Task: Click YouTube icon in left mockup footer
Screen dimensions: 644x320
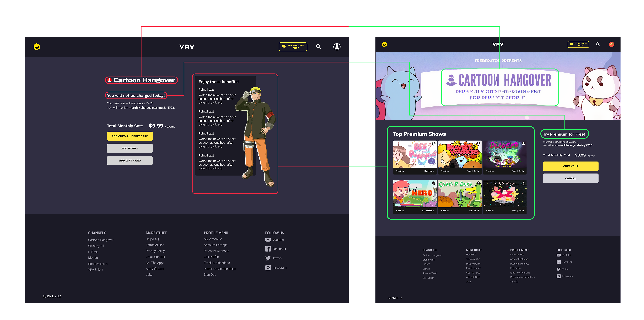Action: tap(268, 240)
